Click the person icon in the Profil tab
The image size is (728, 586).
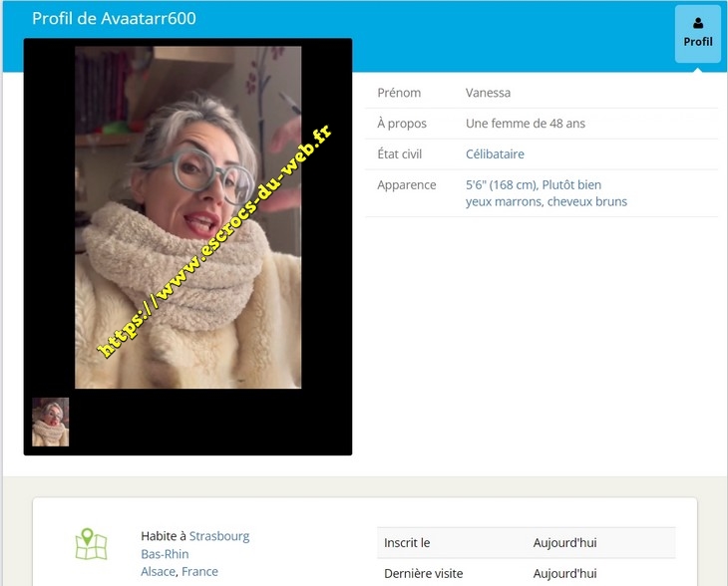coord(697,23)
